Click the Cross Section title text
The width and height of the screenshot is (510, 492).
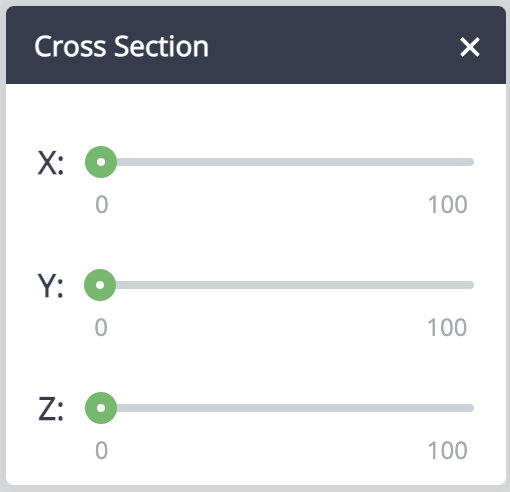coord(122,46)
